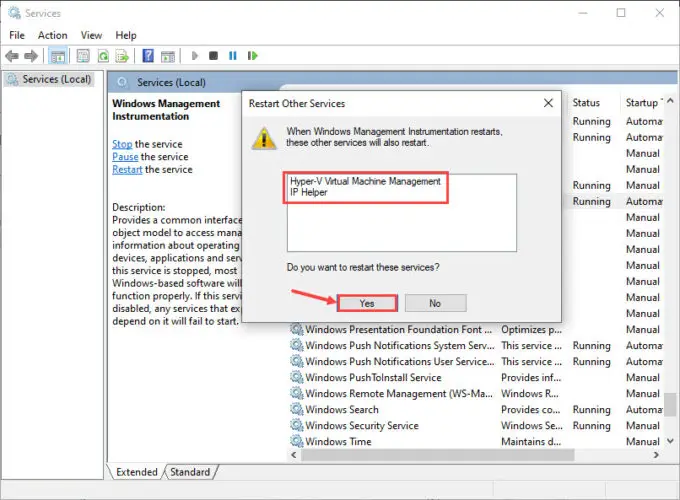Select the Windows Search service row
Image resolution: width=680 pixels, height=500 pixels.
(x=476, y=410)
